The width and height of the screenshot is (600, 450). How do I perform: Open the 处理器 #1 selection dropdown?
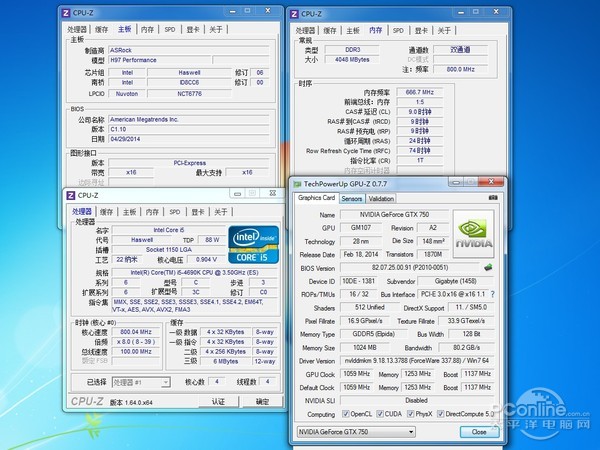tap(141, 382)
